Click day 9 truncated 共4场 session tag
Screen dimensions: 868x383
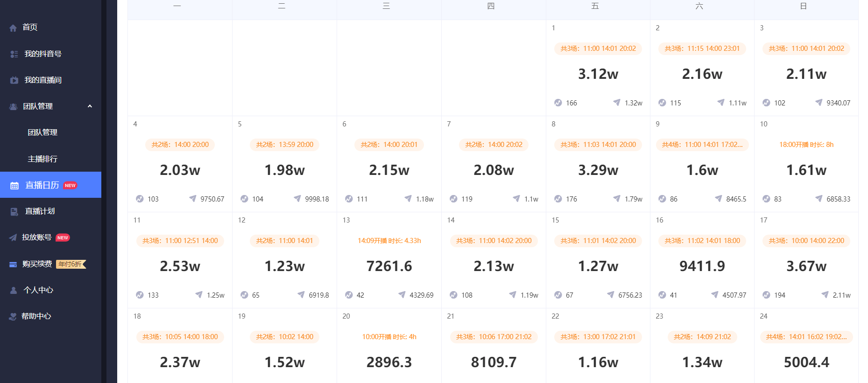(x=702, y=145)
